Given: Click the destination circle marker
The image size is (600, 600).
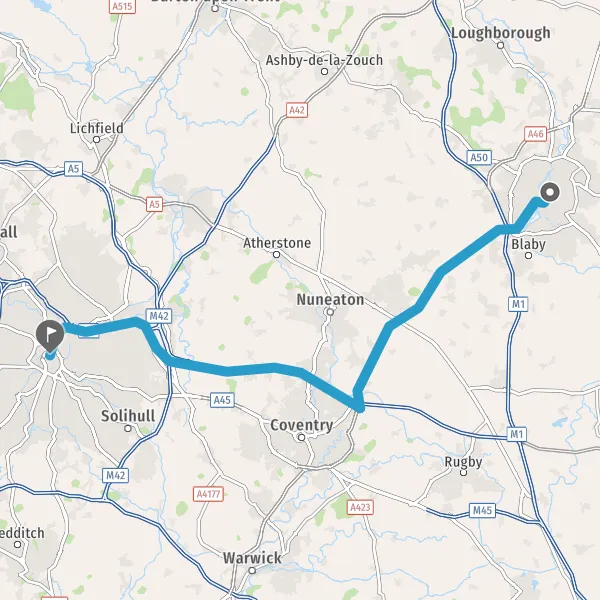Looking at the screenshot, I should tap(550, 192).
